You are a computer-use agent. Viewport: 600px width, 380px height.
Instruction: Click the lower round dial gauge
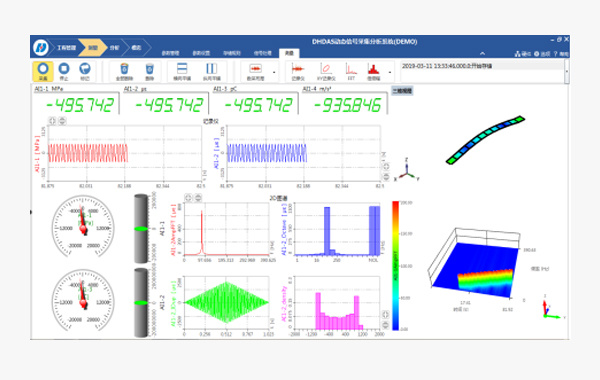(x=83, y=301)
